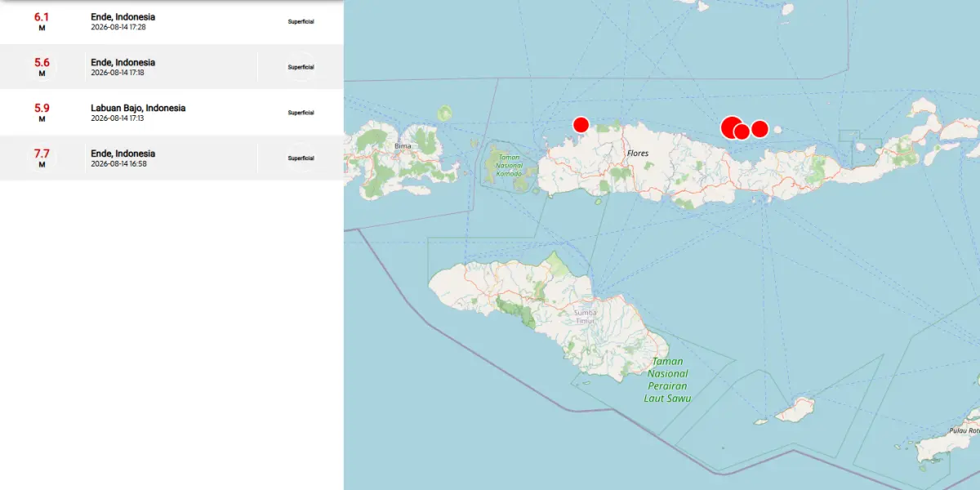Image resolution: width=980 pixels, height=490 pixels.
Task: Open the Ende earthquake entry from 17:18
Action: click(x=171, y=67)
